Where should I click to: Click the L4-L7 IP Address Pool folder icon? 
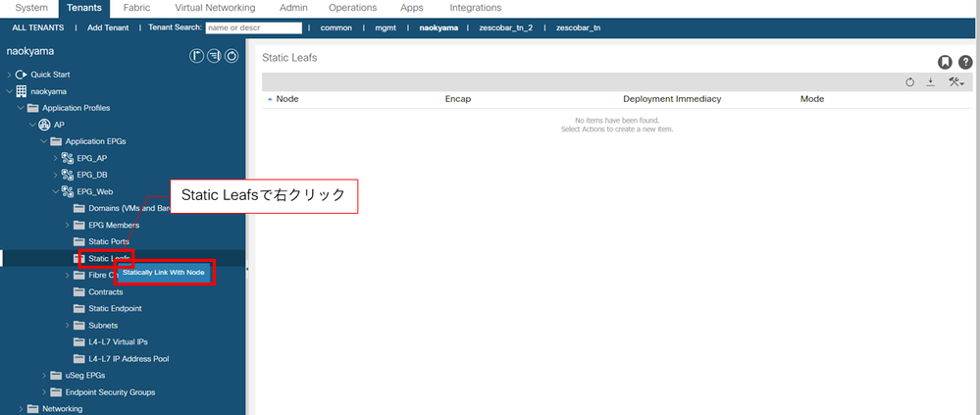[x=78, y=359]
